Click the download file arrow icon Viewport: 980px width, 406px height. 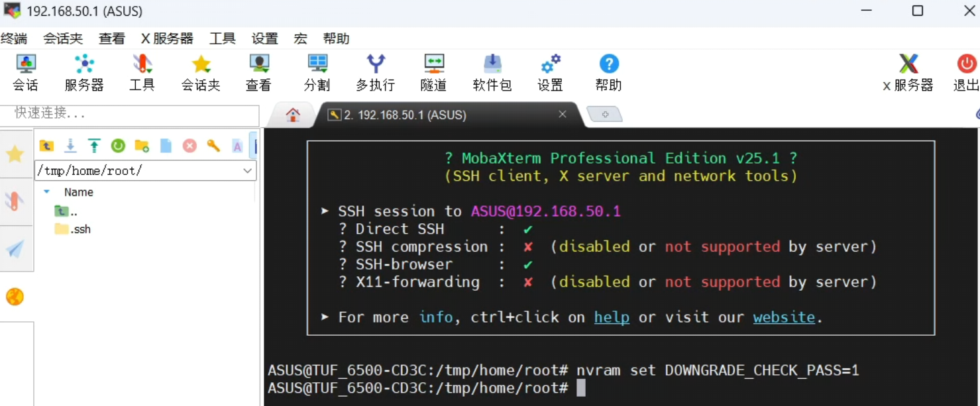point(70,146)
